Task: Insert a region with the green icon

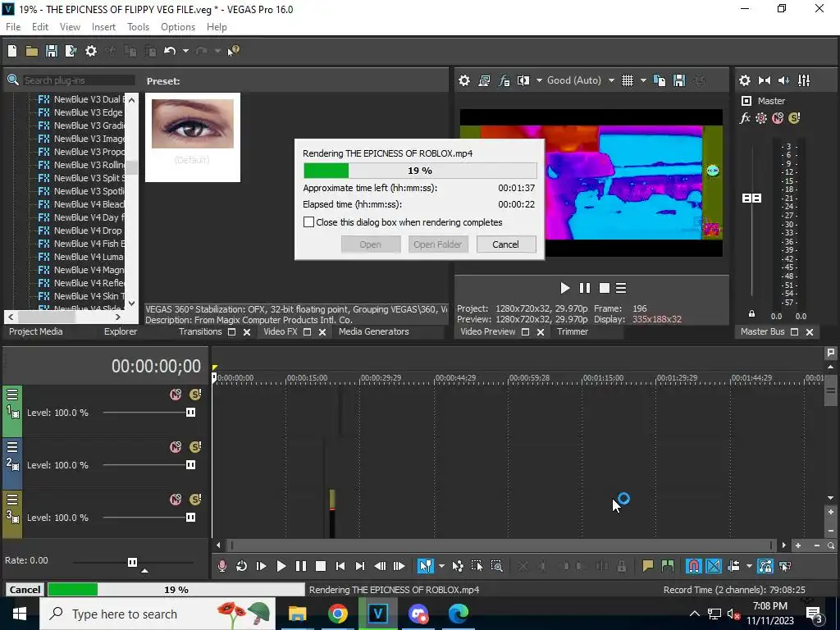Action: click(668, 566)
